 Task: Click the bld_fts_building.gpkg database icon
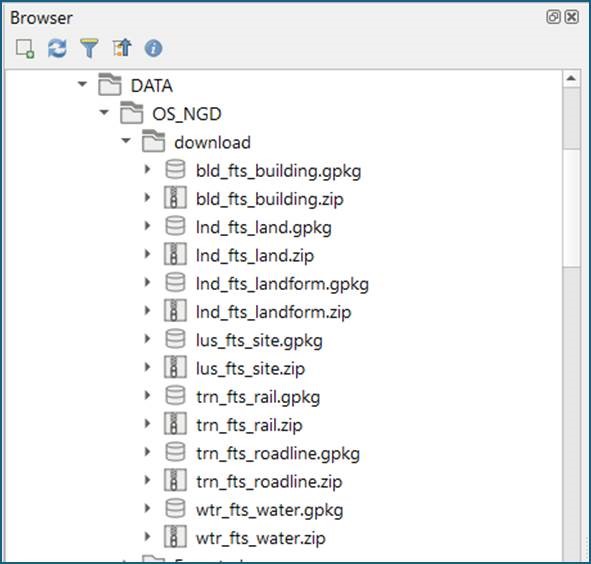pyautogui.click(x=175, y=169)
